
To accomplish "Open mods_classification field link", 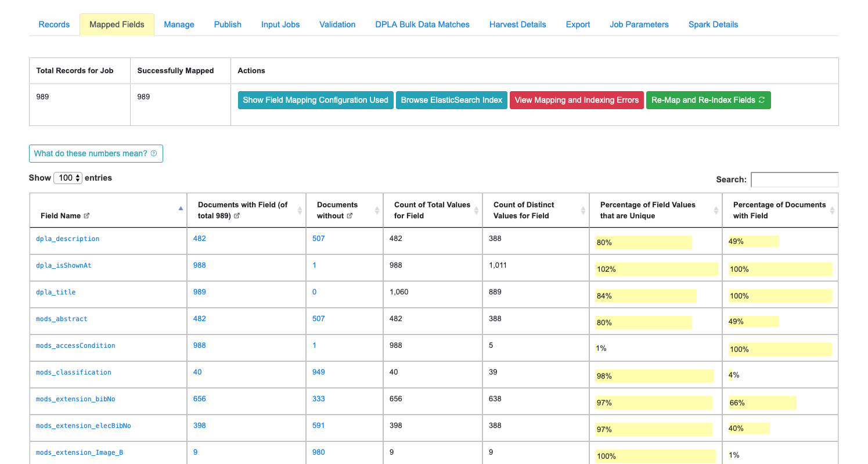I will [x=74, y=372].
